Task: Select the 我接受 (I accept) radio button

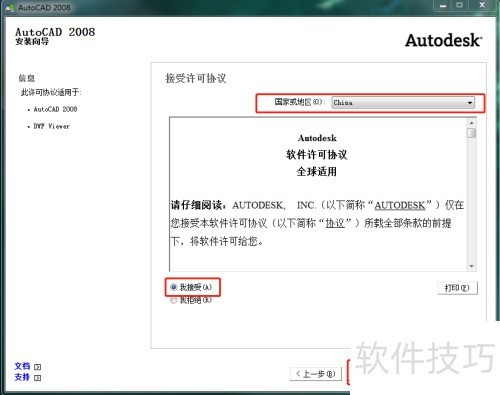Action: [173, 287]
